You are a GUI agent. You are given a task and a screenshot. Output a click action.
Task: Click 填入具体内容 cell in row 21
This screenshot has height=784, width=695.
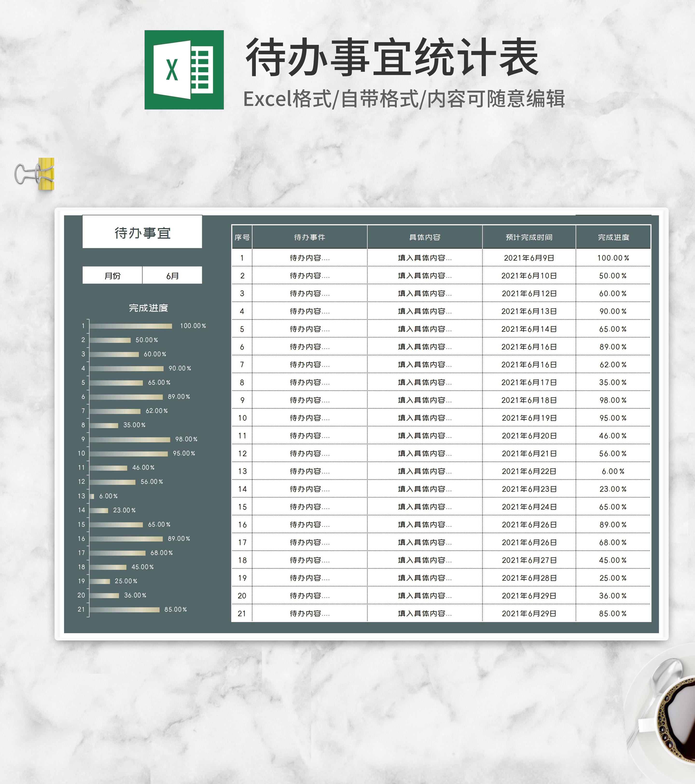(424, 613)
